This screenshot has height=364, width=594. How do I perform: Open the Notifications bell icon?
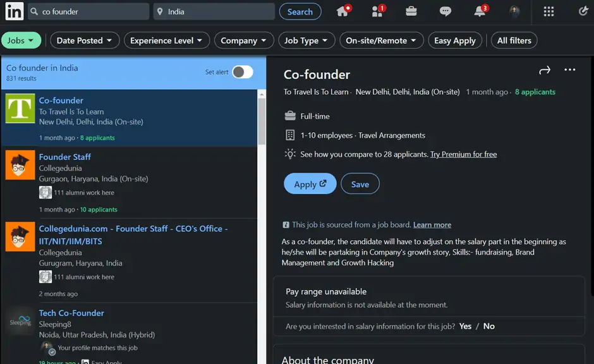pos(480,11)
